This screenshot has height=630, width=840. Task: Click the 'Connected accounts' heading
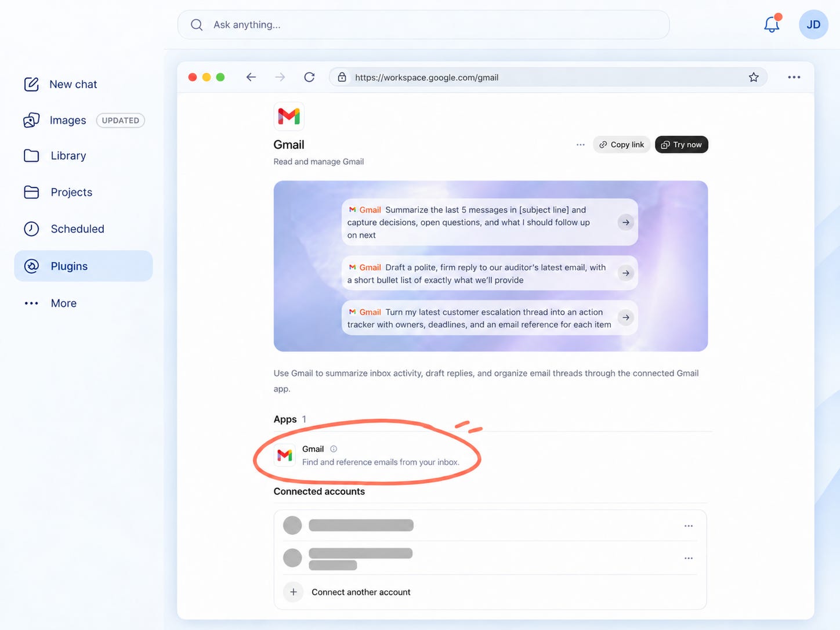[x=319, y=491]
